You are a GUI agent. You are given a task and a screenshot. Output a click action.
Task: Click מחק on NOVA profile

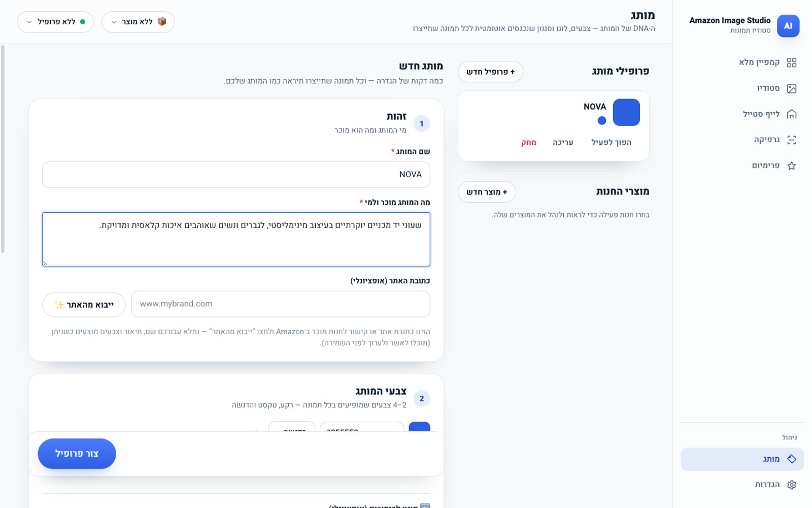[x=529, y=143]
